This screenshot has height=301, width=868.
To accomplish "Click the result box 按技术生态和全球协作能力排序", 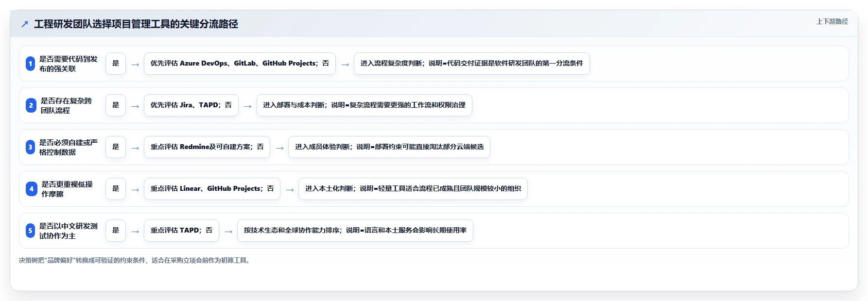I will (x=355, y=231).
